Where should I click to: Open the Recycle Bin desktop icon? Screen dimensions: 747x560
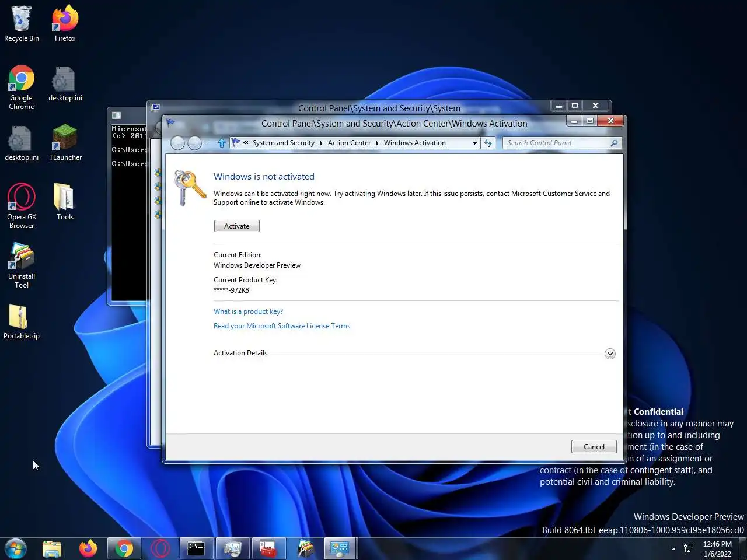point(22,24)
